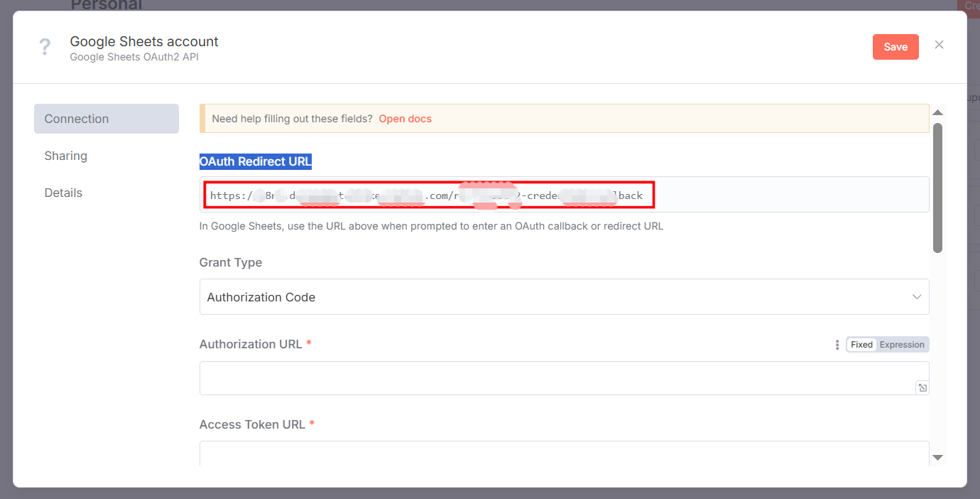The image size is (980, 499).
Task: Click the OAuth Redirect URL value
Action: [x=426, y=195]
